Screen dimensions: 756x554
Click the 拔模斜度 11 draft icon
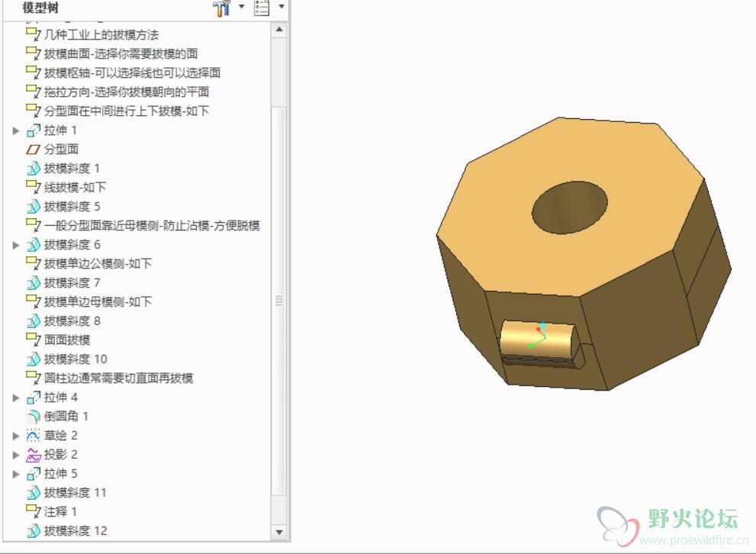[34, 493]
